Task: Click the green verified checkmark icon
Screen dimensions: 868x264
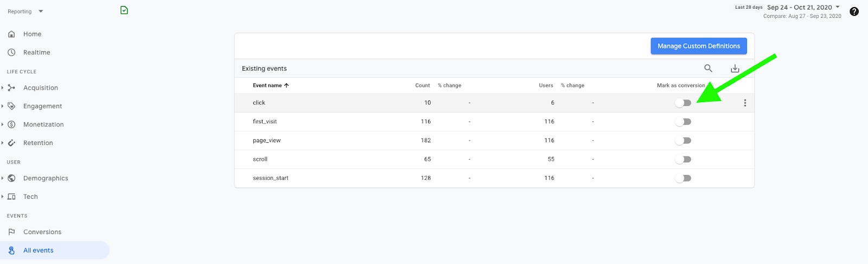Action: 124,10
